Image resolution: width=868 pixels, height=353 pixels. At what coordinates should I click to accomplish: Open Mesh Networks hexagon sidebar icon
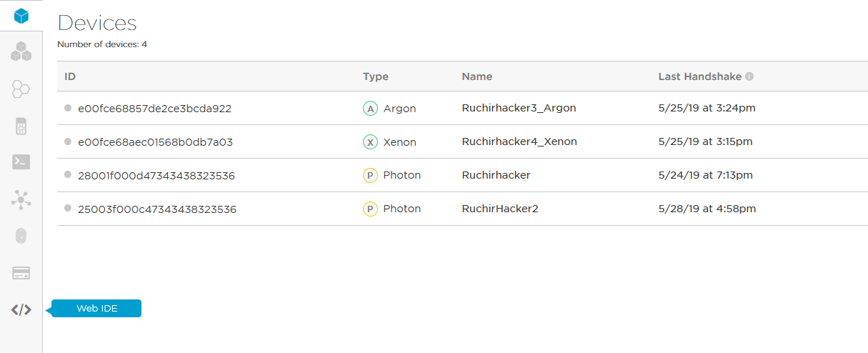point(21,89)
